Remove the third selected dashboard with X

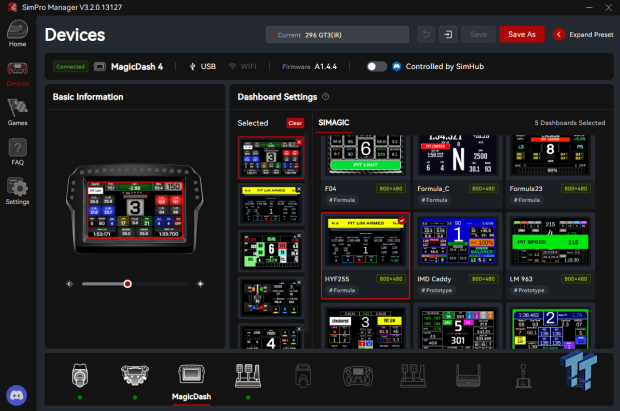[299, 236]
